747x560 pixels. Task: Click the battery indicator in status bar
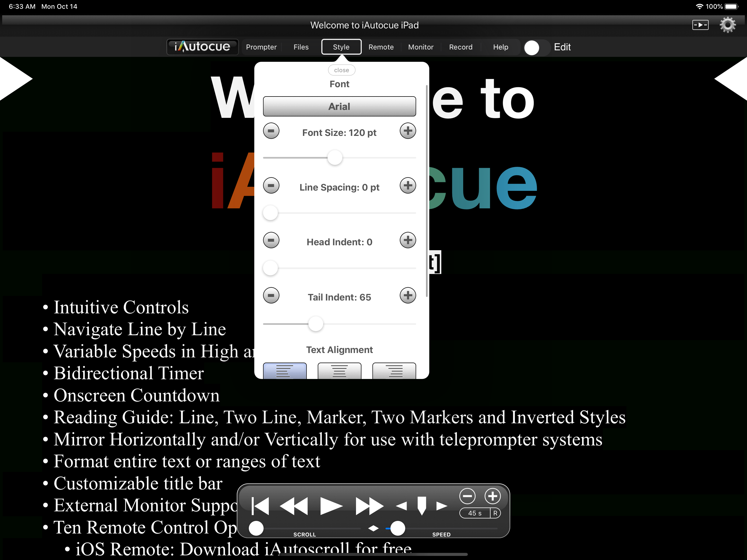click(731, 6)
